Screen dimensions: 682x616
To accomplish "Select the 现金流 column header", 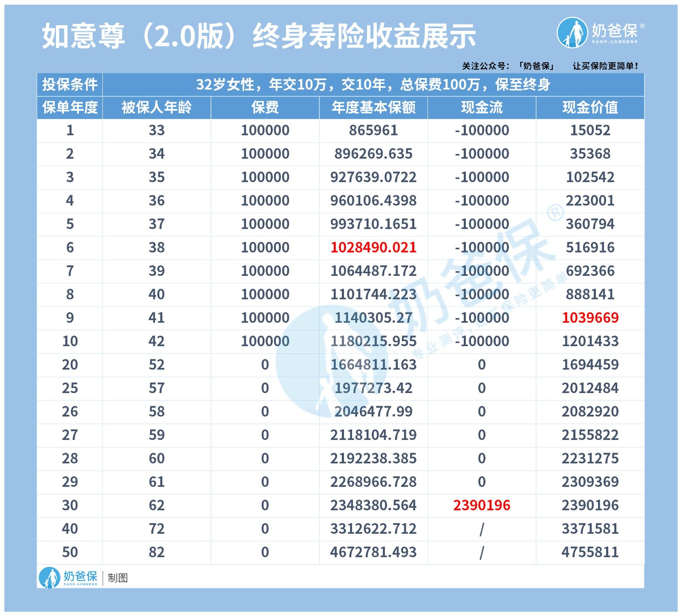I will point(482,107).
